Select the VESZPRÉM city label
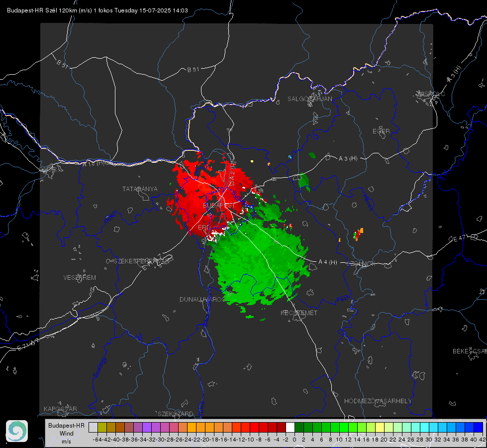487x448 pixels. [x=80, y=277]
